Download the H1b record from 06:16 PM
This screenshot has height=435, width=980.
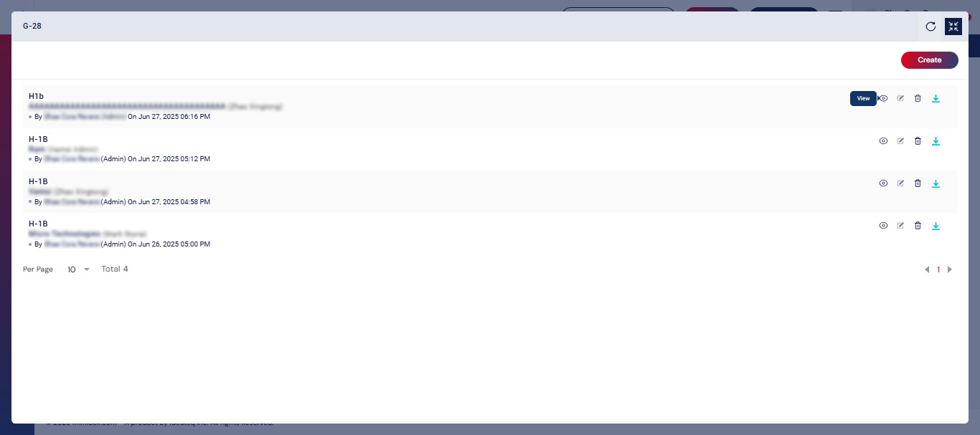(936, 99)
